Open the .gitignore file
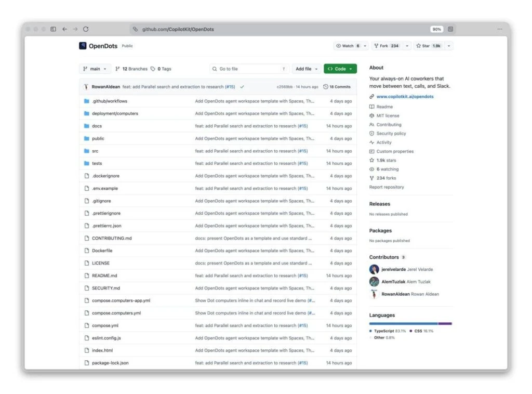Viewport: 532px width, 394px height. point(101,201)
